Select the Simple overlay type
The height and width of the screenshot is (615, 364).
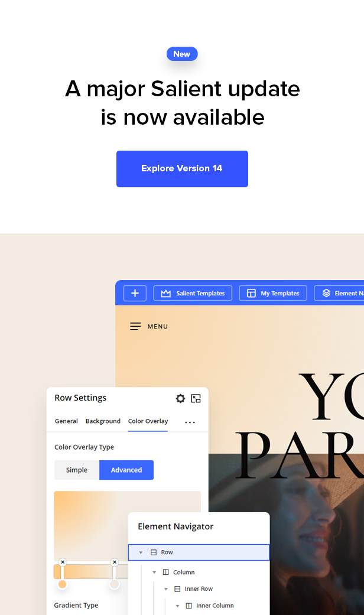click(x=77, y=470)
